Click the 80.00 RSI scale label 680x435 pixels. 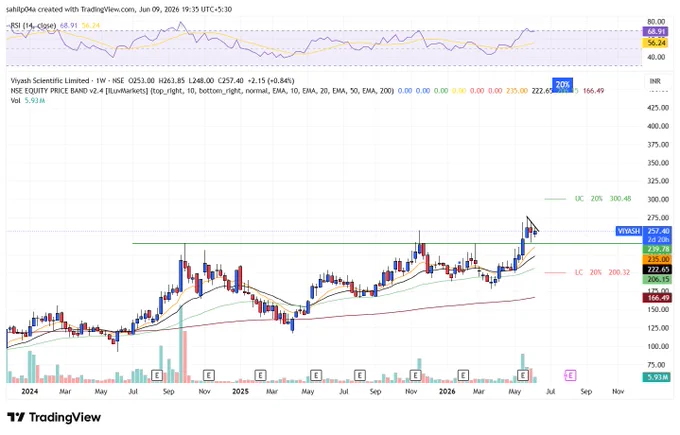656,22
